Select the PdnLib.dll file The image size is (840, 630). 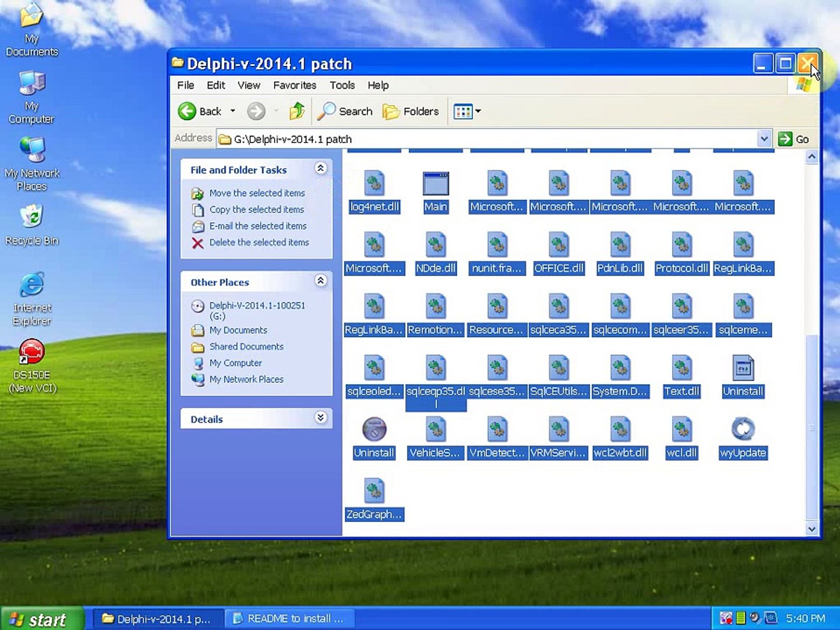point(620,253)
